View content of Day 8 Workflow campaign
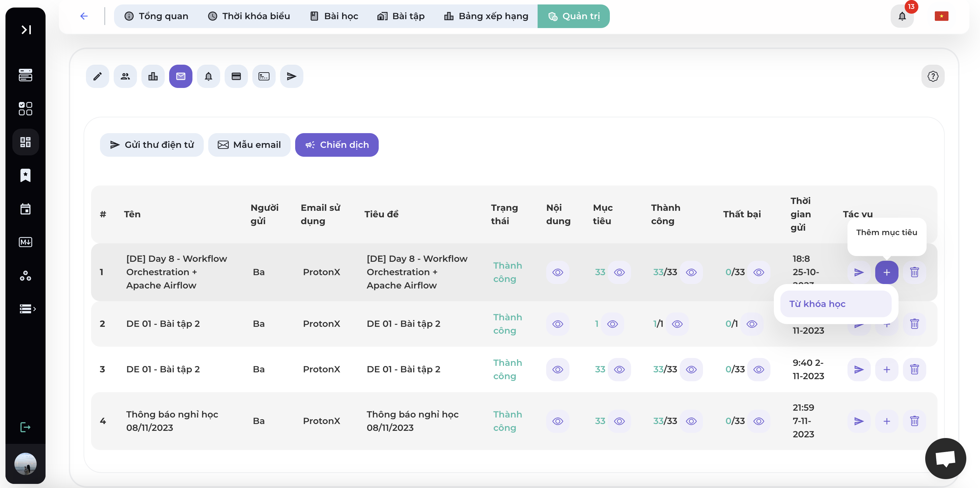Viewport: 980px width, 488px height. point(558,272)
